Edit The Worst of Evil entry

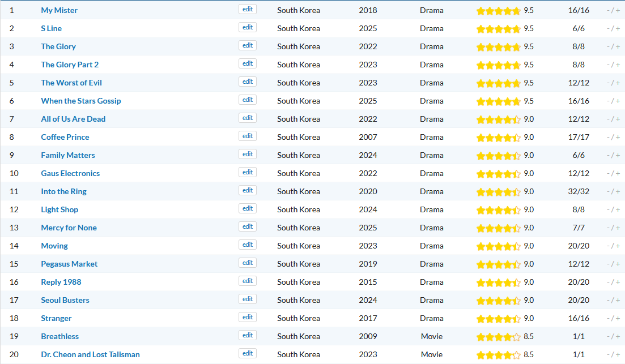[x=248, y=82]
